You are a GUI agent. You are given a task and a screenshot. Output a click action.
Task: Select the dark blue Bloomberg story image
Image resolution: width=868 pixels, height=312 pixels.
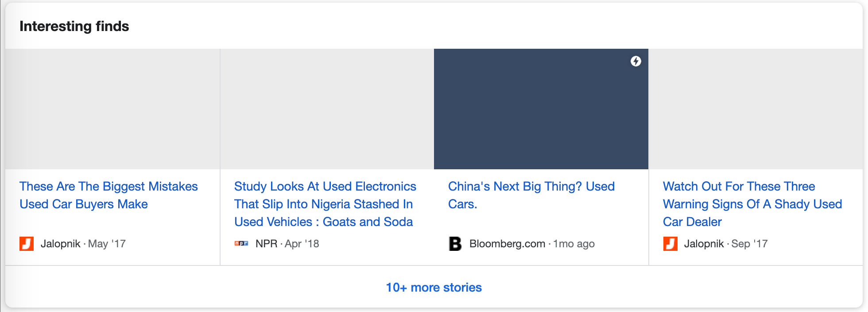coord(541,109)
